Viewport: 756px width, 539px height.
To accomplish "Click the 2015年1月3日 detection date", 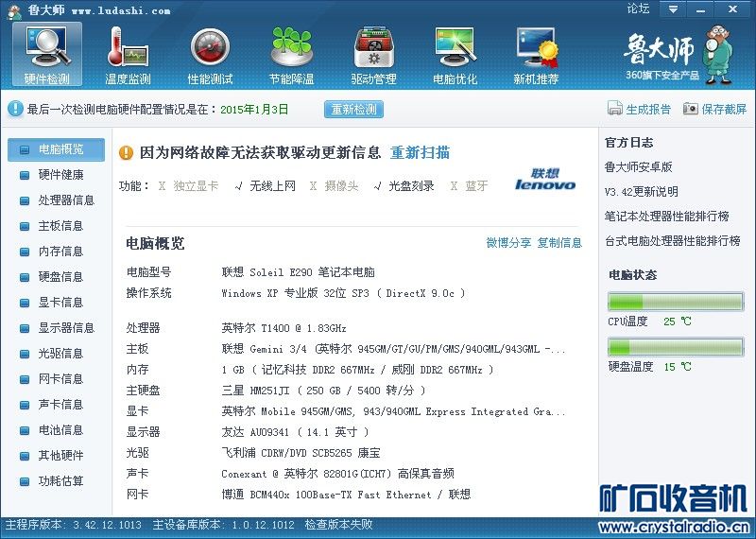I will coord(254,109).
